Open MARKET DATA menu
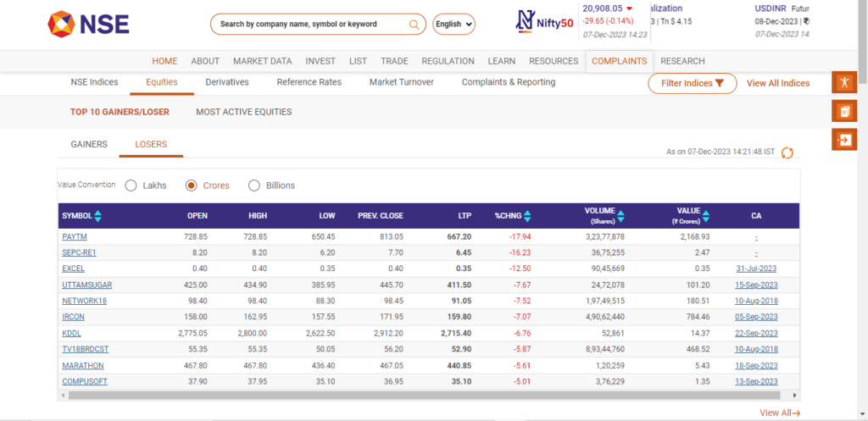 pos(263,61)
